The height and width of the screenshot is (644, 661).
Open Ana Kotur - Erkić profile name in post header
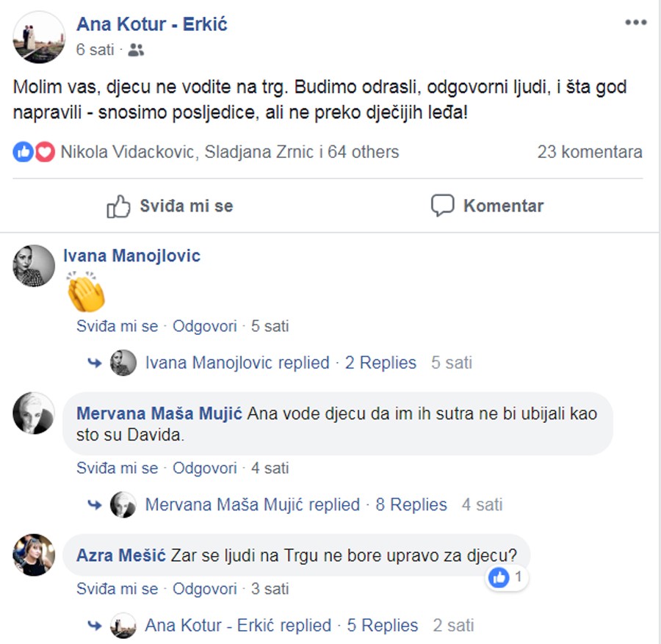pyautogui.click(x=152, y=23)
